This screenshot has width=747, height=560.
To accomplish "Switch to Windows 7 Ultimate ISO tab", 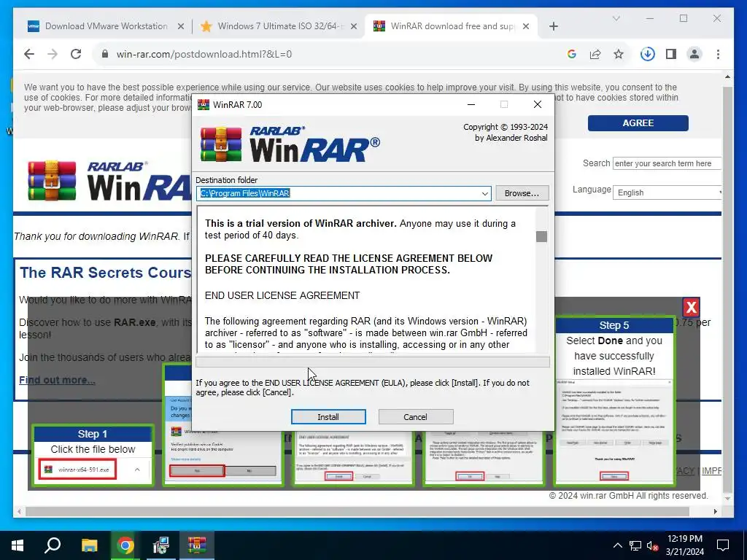I will click(279, 26).
